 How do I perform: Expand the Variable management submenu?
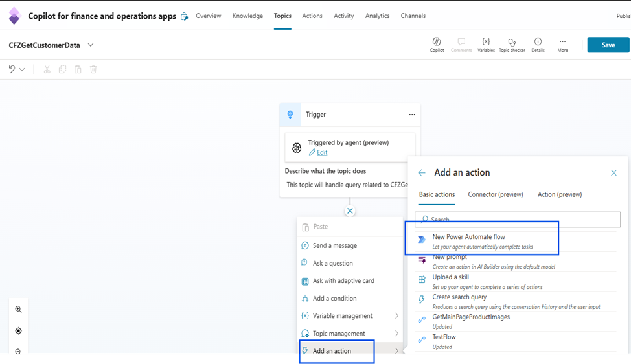point(396,315)
